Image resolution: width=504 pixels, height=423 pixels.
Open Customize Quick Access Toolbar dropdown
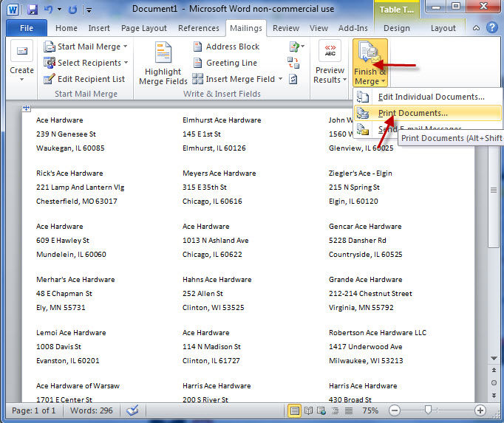click(x=89, y=10)
